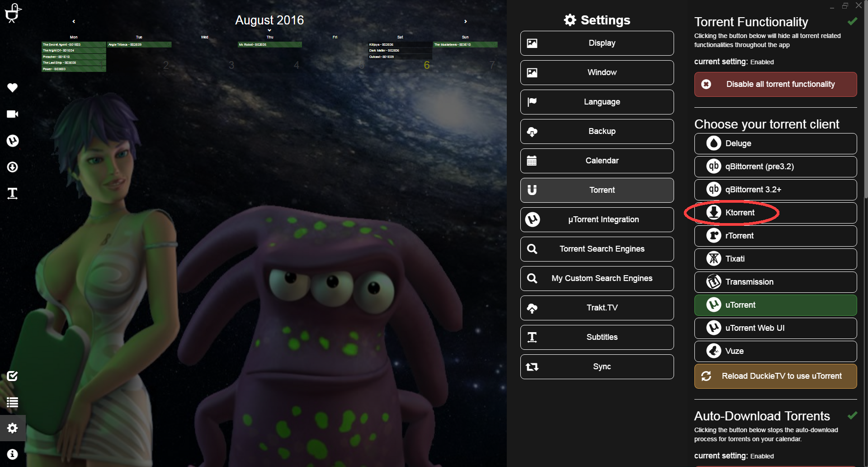
Task: Select the highlighted uTorrent client option
Action: [x=776, y=305]
